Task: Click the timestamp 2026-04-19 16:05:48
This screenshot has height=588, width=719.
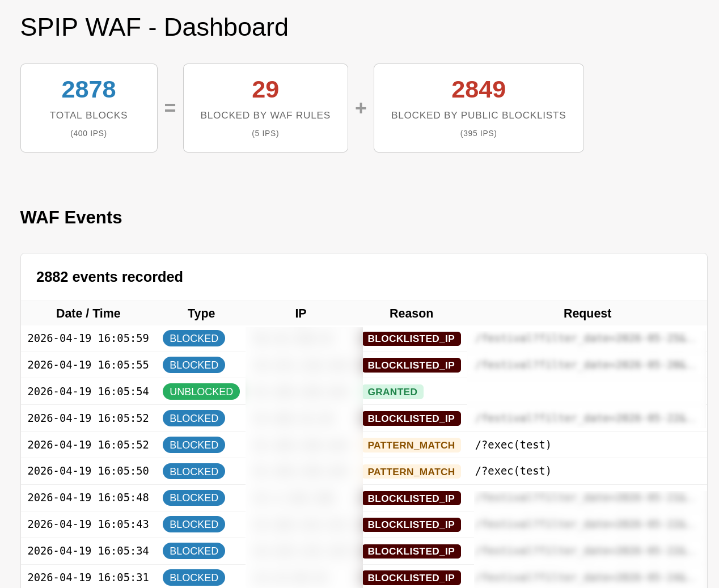Action: [88, 498]
